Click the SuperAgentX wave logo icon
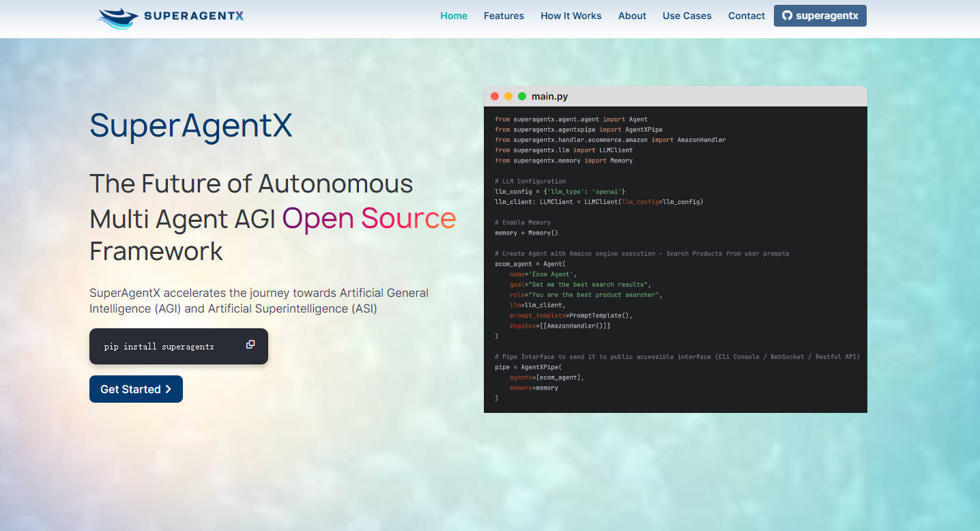The height and width of the screenshot is (531, 980). click(x=117, y=18)
